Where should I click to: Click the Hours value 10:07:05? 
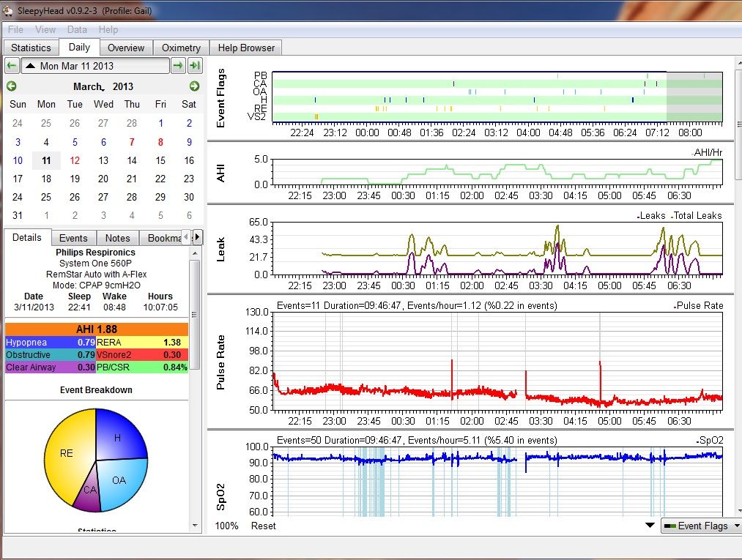(x=160, y=307)
